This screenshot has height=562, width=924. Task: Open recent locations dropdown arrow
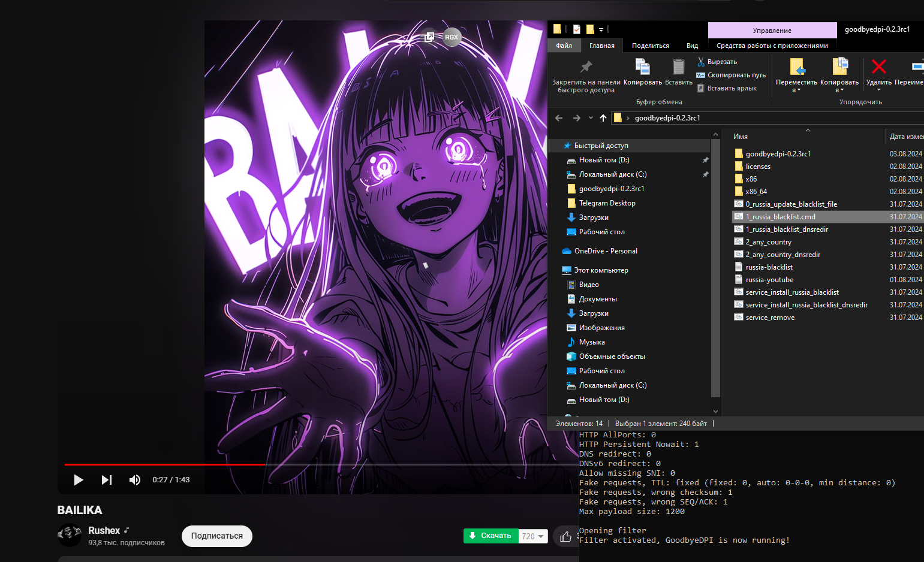point(591,118)
